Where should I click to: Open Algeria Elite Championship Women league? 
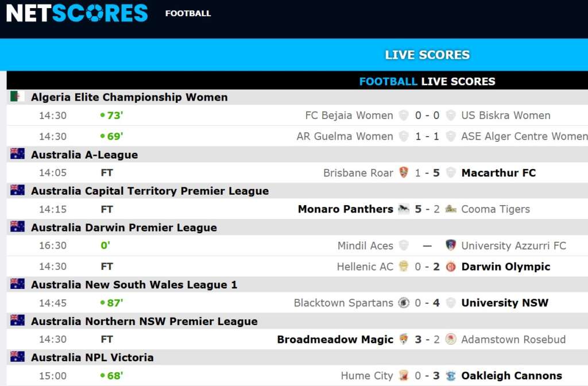tap(129, 97)
